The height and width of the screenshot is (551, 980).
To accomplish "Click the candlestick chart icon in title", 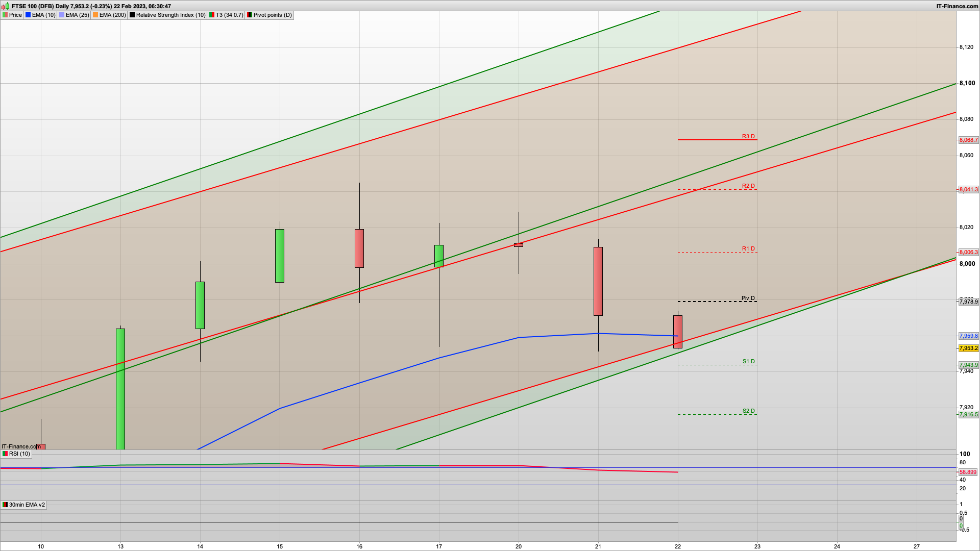I will [6, 6].
